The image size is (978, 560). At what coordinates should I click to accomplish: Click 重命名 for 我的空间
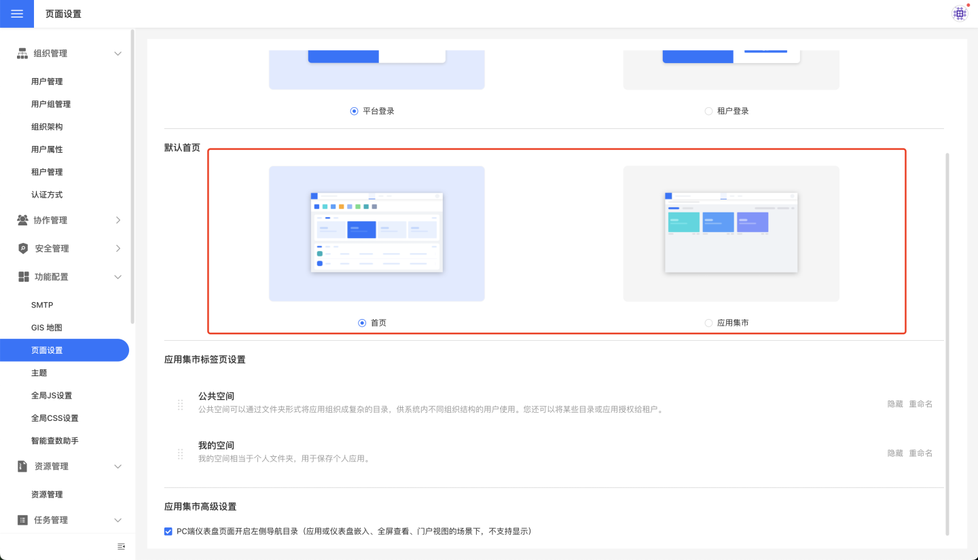click(x=920, y=453)
